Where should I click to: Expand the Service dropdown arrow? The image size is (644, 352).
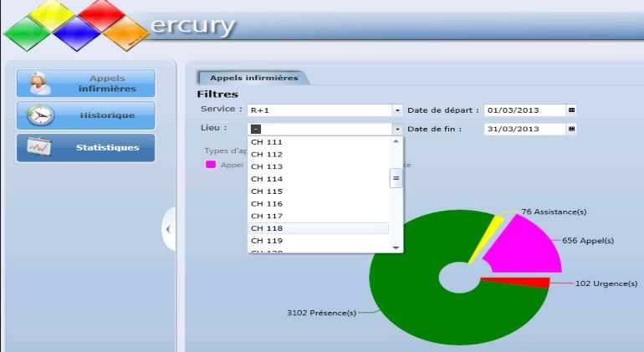click(x=397, y=110)
